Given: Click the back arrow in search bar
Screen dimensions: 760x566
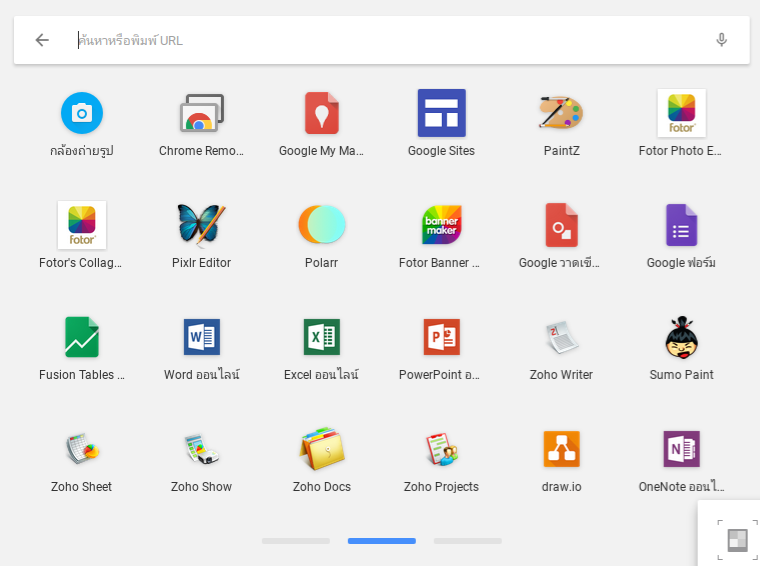Looking at the screenshot, I should [x=42, y=40].
